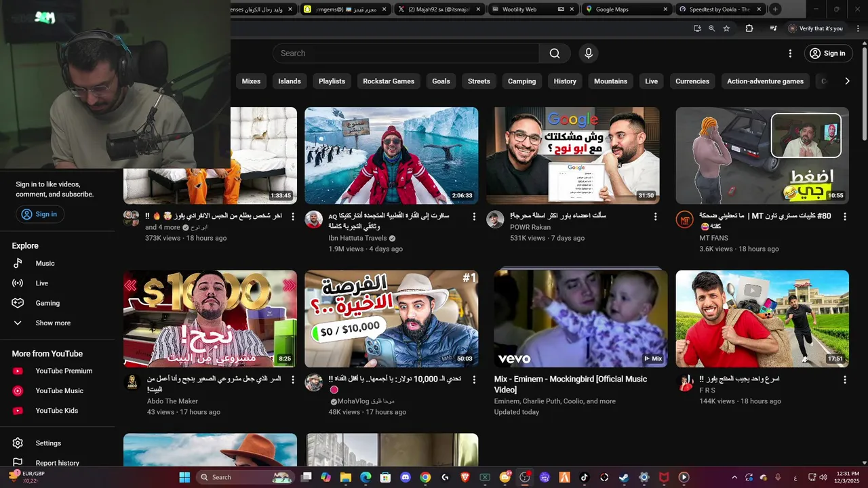The width and height of the screenshot is (868, 488).
Task: Open YouTube Premium link
Action: click(64, 371)
